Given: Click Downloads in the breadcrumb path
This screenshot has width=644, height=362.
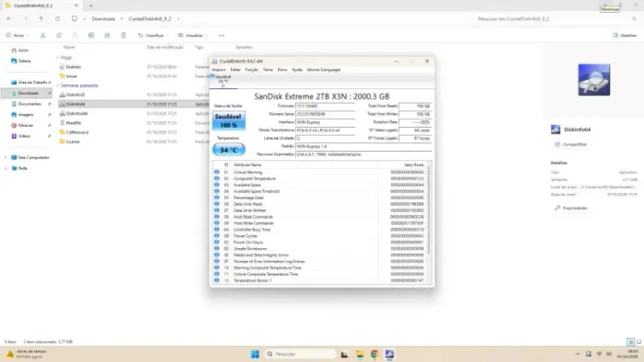Looking at the screenshot, I should (x=103, y=19).
